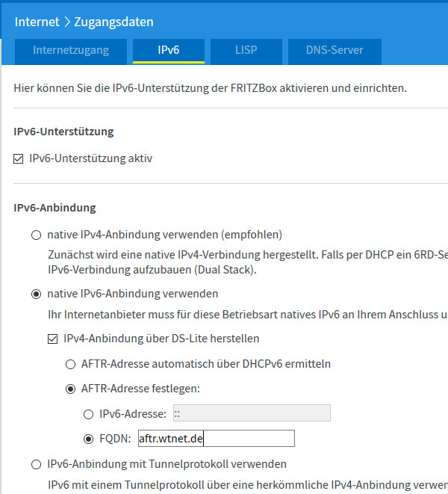Select AFTR-Adresse automatisch über DHCPv6 radio button
The image size is (448, 494).
71,364
